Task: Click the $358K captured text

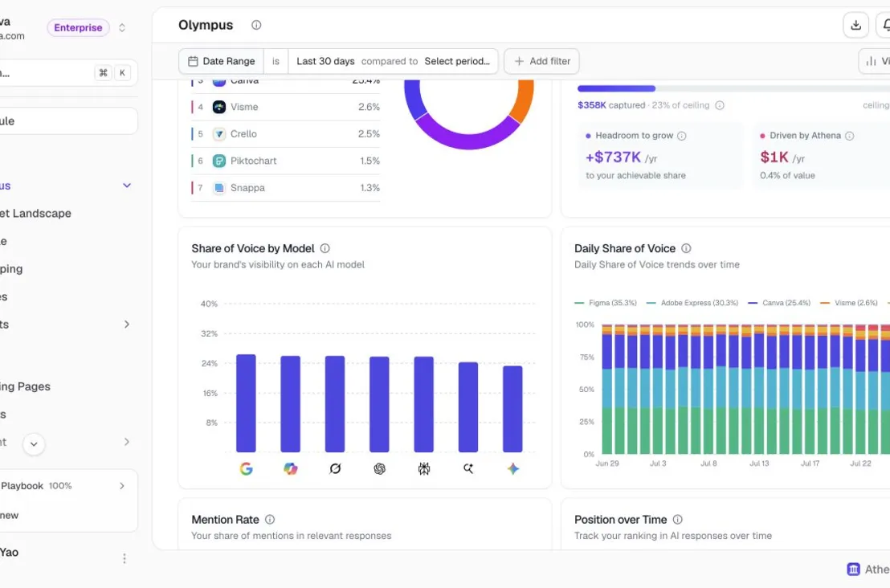Action: [611, 105]
